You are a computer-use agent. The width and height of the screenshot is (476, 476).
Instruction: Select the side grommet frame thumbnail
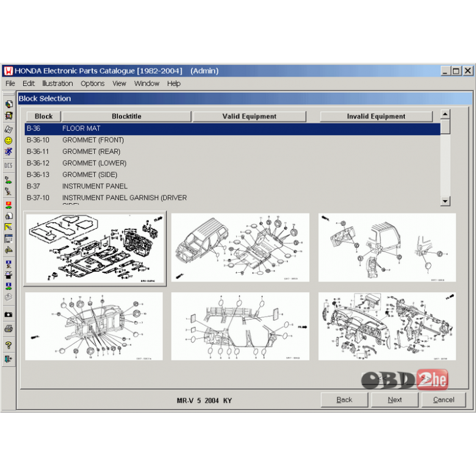pos(240,326)
